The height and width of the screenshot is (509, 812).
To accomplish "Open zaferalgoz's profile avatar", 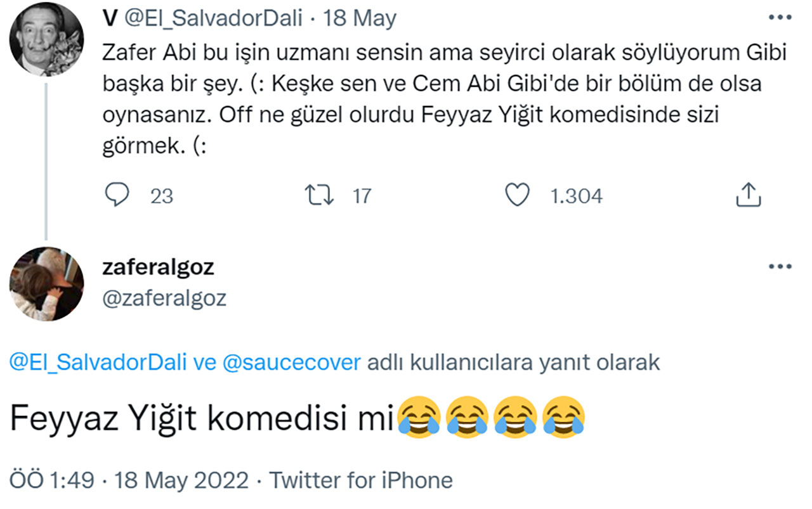I will tap(46, 283).
